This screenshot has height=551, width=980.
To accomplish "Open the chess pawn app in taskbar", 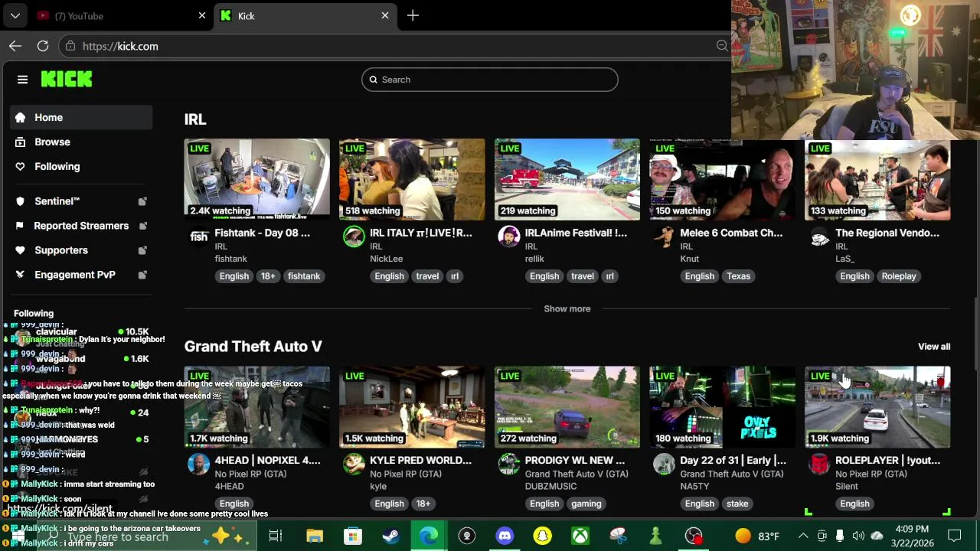I will pyautogui.click(x=655, y=536).
